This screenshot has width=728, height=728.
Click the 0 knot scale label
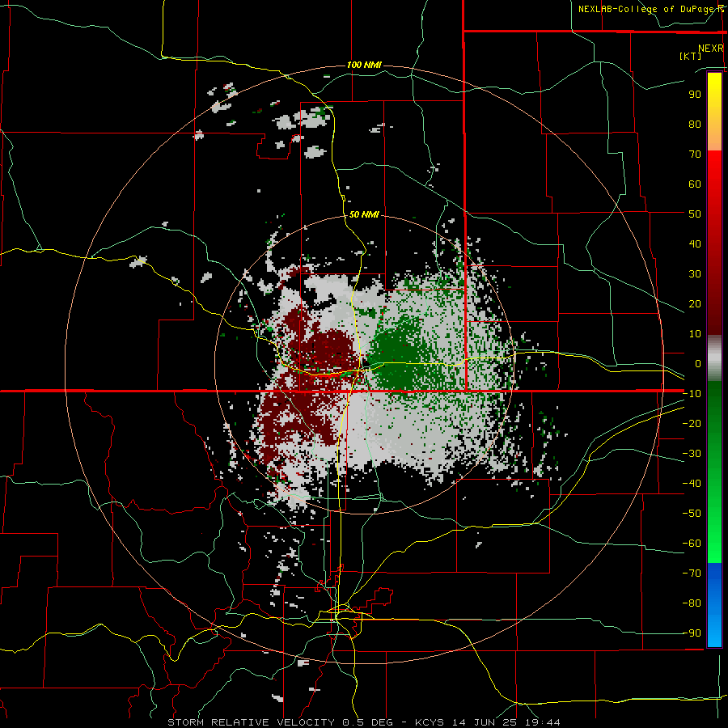pos(698,363)
